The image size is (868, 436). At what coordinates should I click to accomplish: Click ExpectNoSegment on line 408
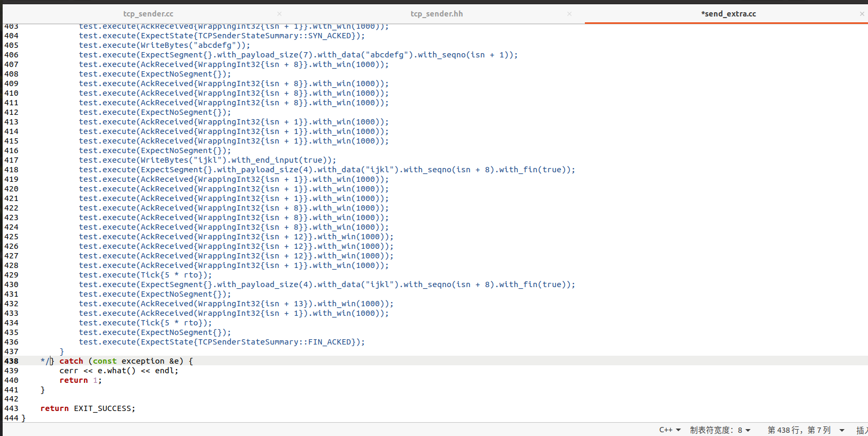tap(155, 74)
